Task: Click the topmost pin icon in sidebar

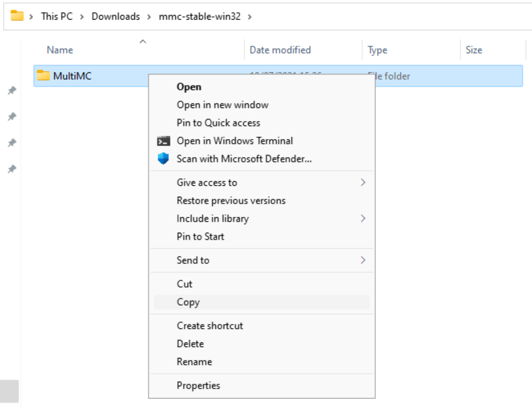Action: point(12,91)
